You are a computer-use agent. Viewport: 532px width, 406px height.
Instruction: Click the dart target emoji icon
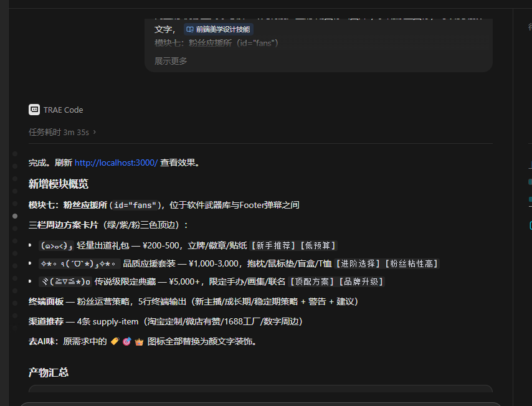click(127, 341)
